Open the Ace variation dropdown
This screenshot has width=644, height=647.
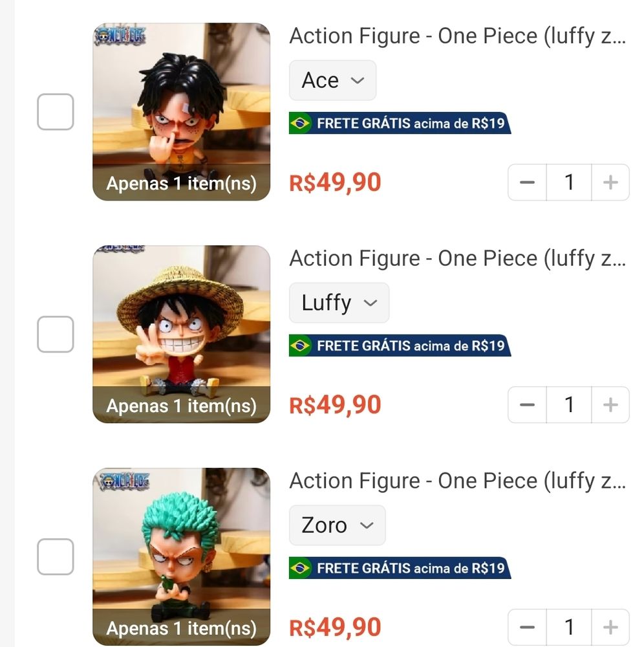click(x=332, y=80)
